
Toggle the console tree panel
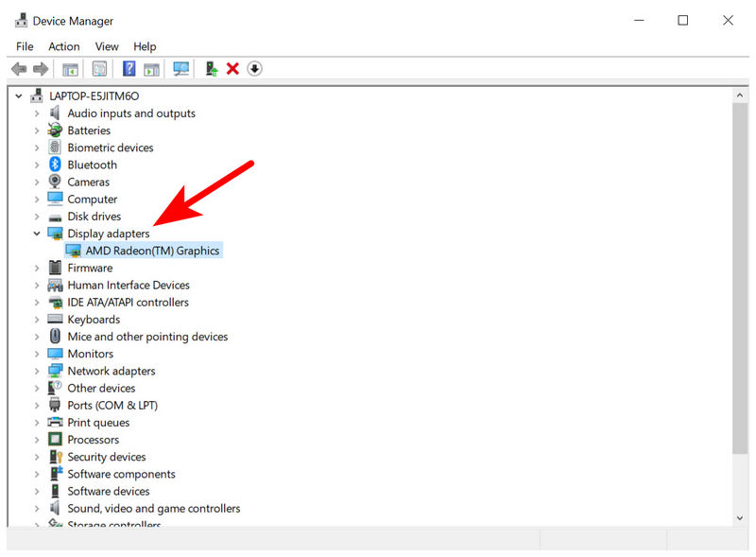(x=69, y=68)
